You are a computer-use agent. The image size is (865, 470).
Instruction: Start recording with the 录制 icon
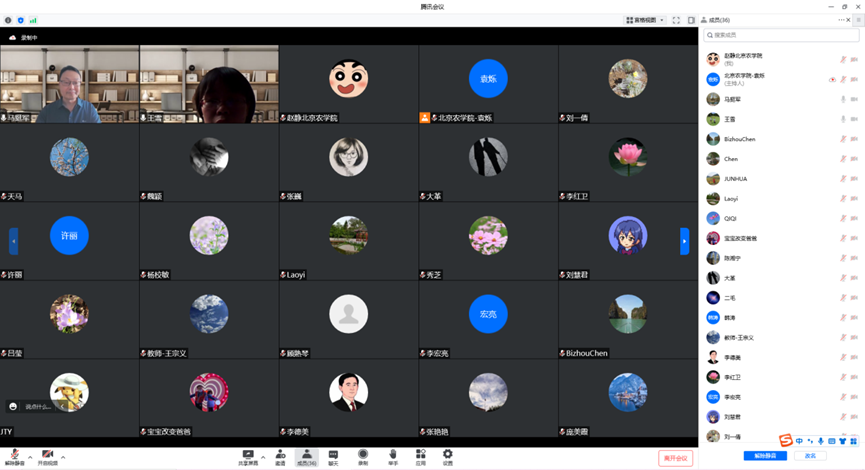click(363, 456)
